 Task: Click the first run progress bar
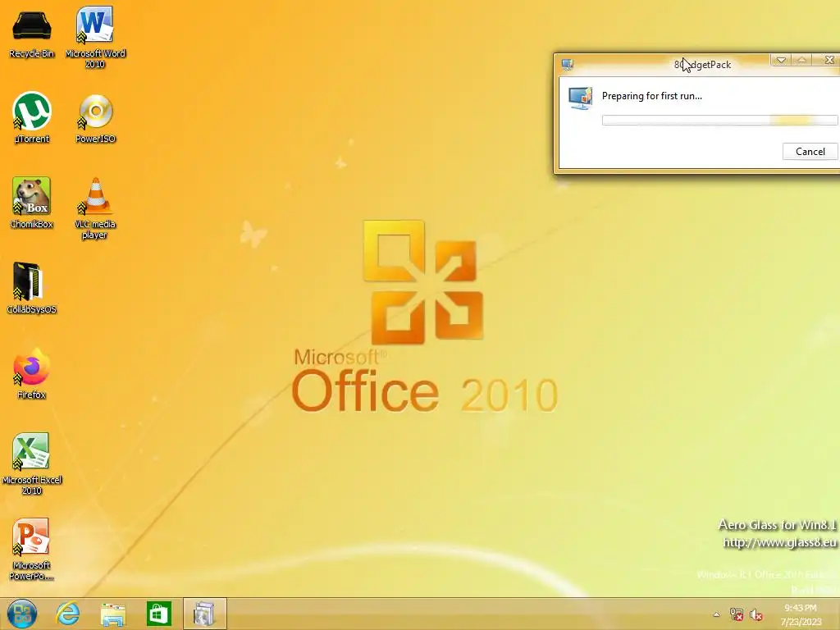click(x=720, y=120)
